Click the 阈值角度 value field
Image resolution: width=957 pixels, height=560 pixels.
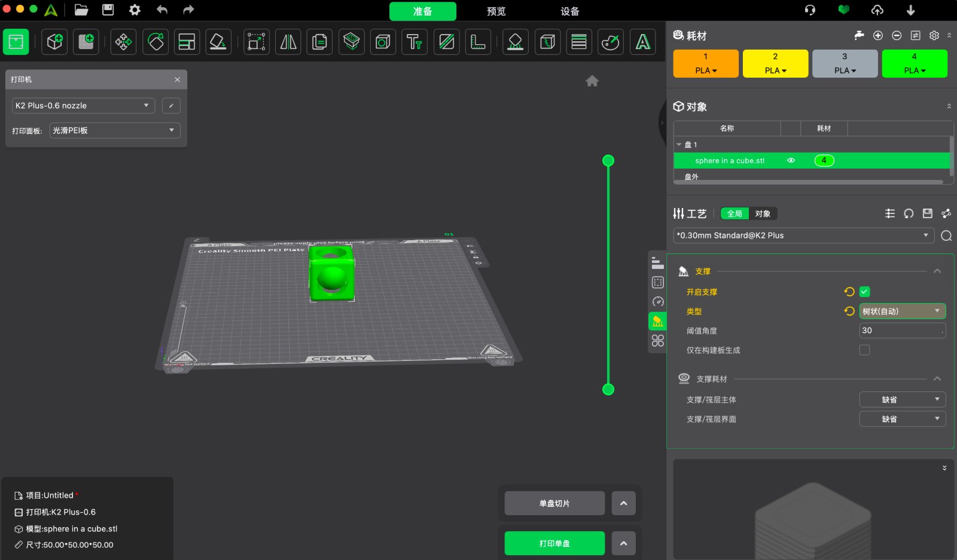pyautogui.click(x=903, y=331)
